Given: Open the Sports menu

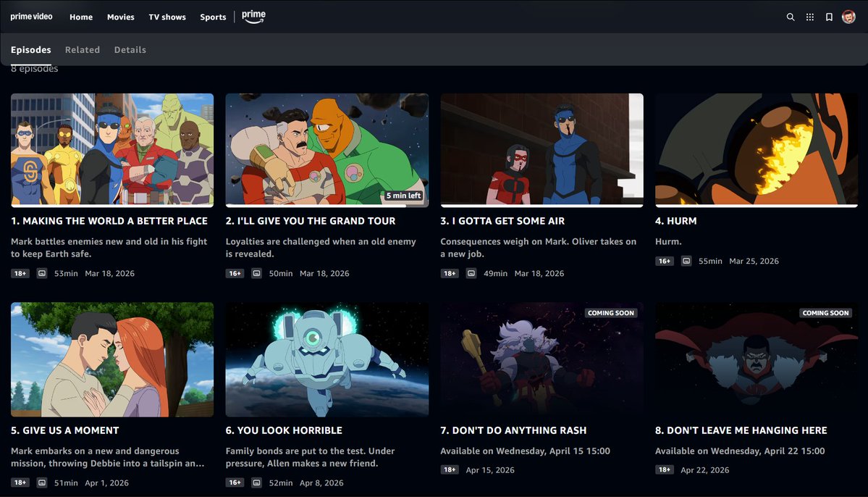Looking at the screenshot, I should point(213,17).
